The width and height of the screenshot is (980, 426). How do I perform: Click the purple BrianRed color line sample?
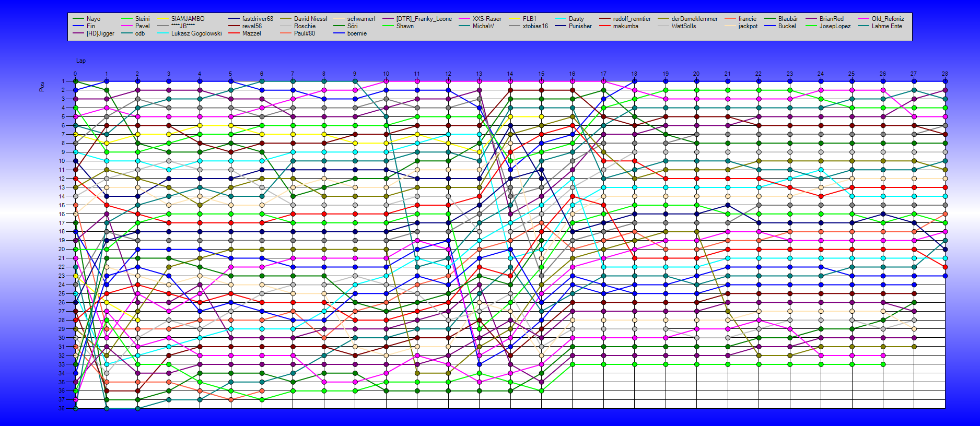click(811, 19)
